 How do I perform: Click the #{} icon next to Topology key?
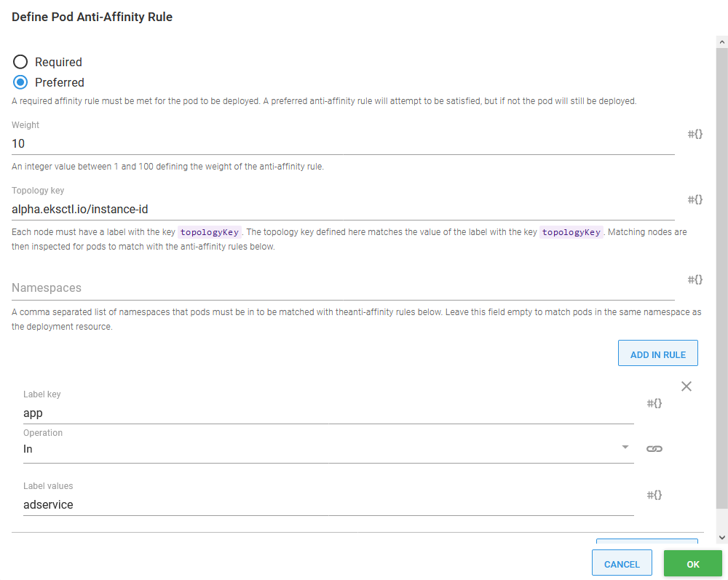click(695, 199)
